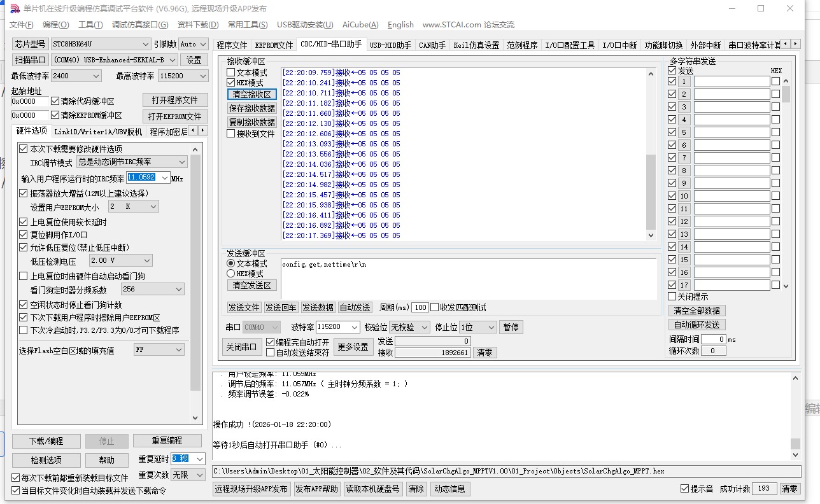Click 扫描串口 button
This screenshot has width=820, height=504.
pyautogui.click(x=31, y=60)
